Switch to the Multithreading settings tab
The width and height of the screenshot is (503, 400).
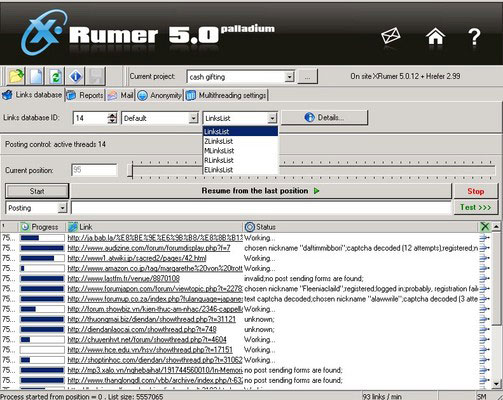226,96
